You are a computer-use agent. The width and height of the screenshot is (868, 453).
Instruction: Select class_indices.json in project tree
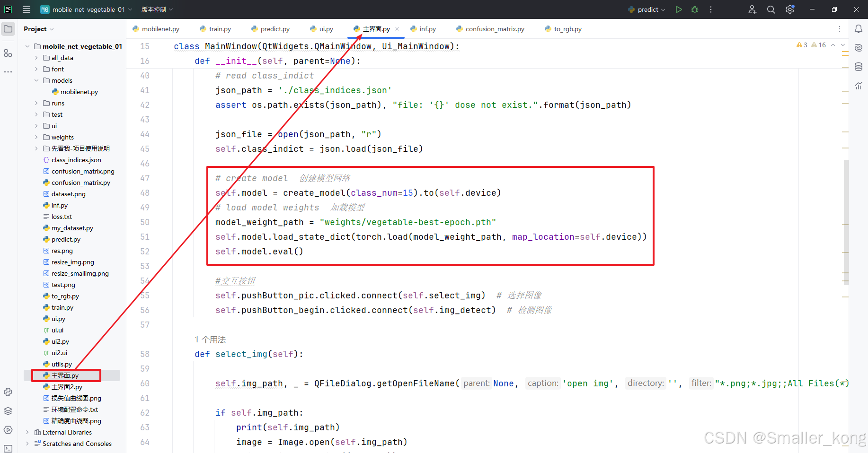[76, 160]
